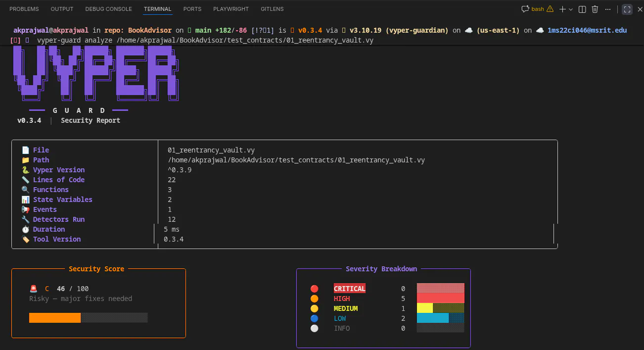This screenshot has height=350, width=644.
Task: Click the bash terminal label
Action: (538, 9)
